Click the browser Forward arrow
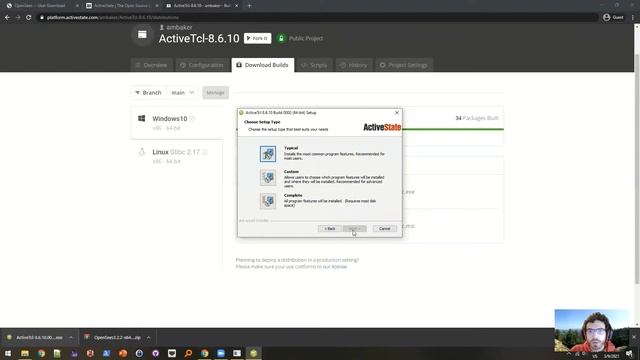 [18, 17]
